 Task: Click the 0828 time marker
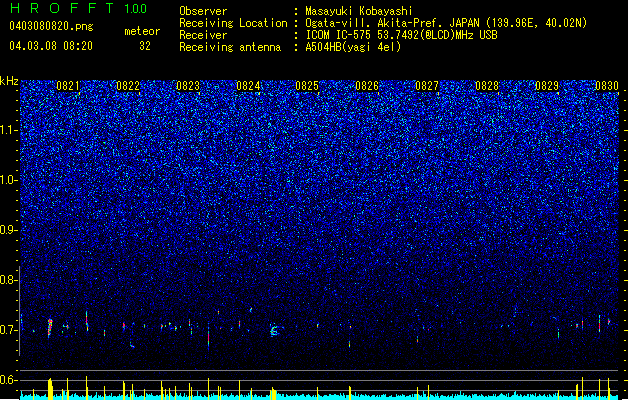click(x=487, y=86)
